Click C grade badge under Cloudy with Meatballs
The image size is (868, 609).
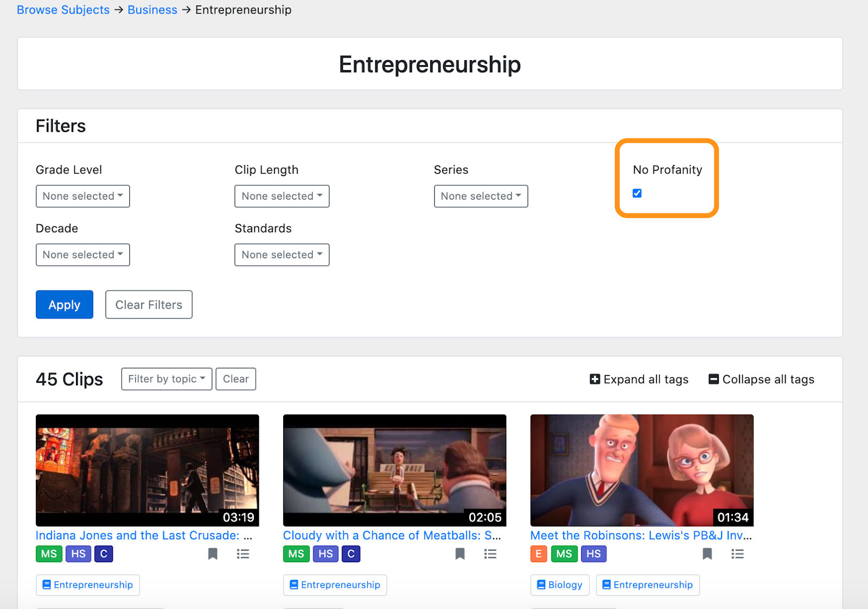pos(351,554)
